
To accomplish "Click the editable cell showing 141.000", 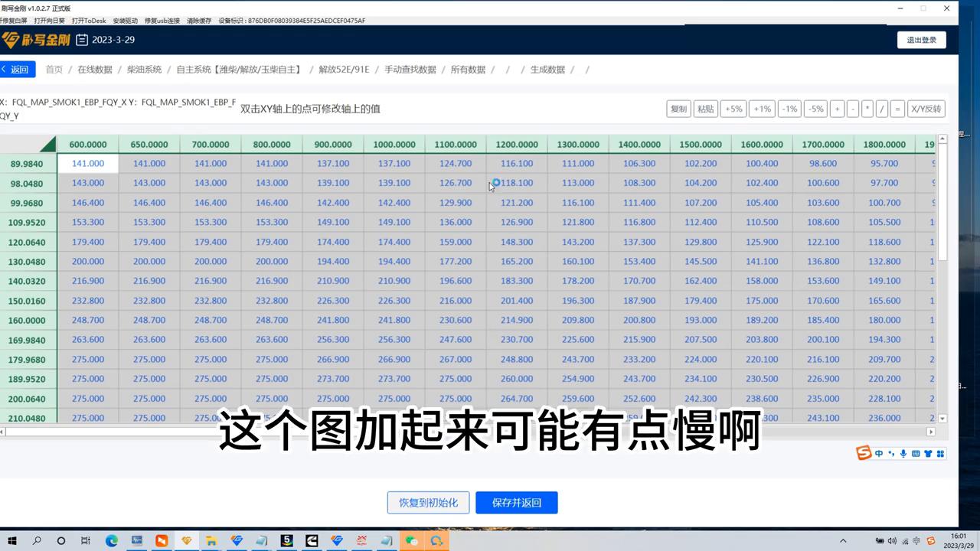I will [x=87, y=163].
